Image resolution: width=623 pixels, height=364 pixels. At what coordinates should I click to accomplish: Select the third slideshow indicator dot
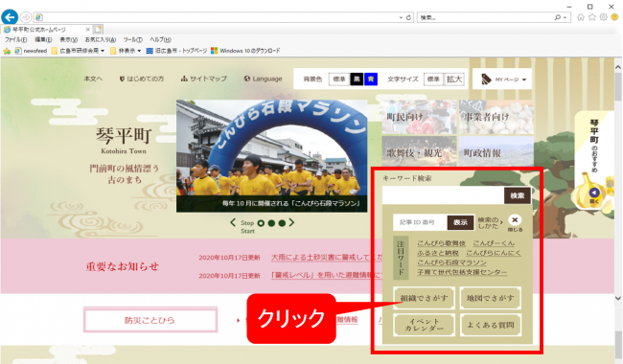pyautogui.click(x=282, y=223)
